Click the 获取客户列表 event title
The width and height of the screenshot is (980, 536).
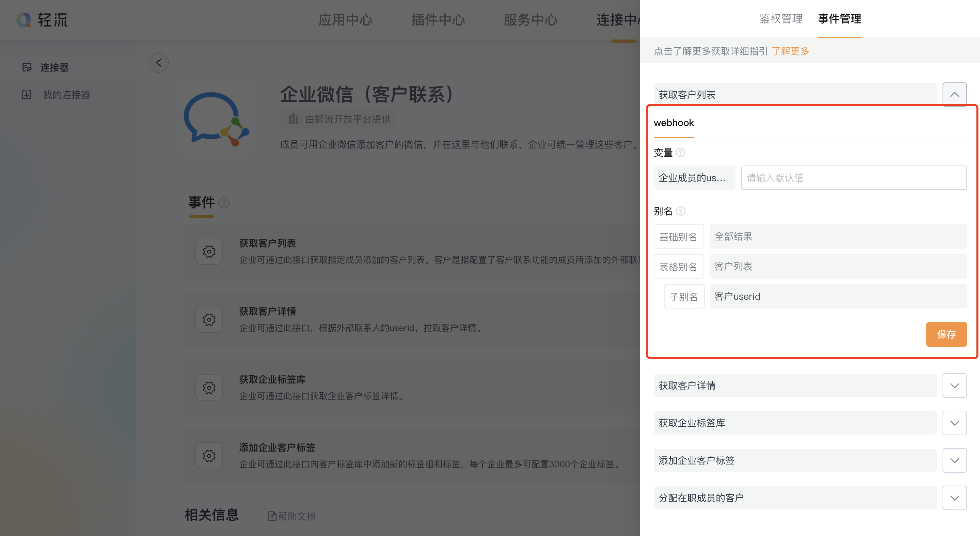(x=267, y=243)
